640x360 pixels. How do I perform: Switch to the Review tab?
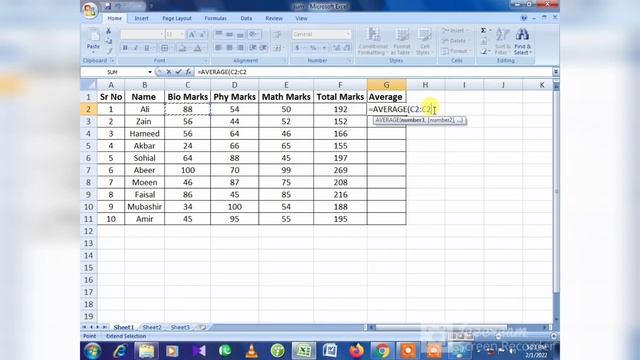click(x=274, y=18)
